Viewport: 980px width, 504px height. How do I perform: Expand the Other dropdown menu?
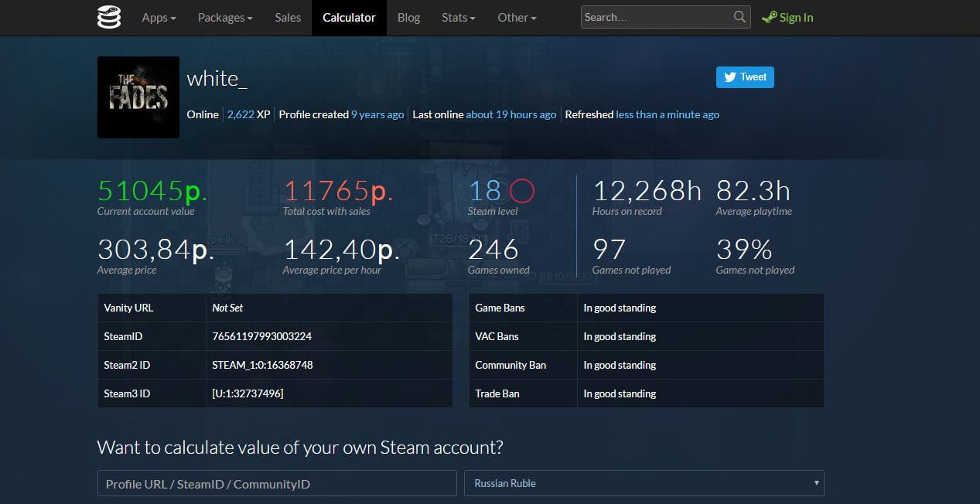point(517,17)
